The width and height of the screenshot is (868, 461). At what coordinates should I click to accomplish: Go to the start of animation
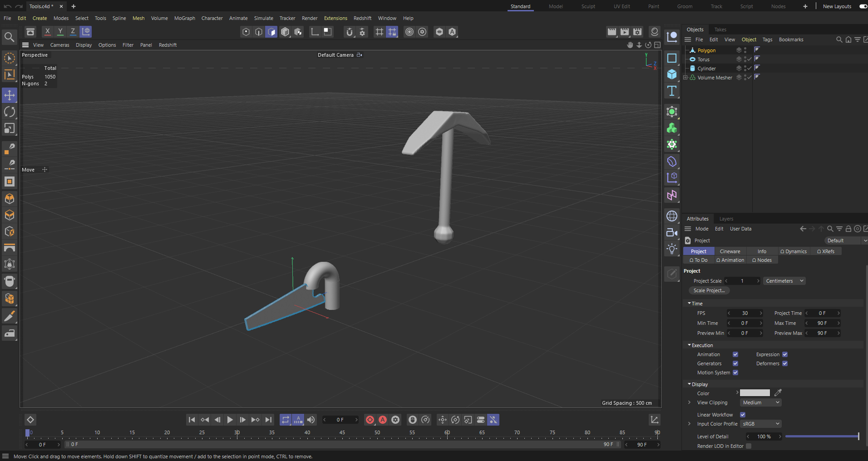pos(192,420)
